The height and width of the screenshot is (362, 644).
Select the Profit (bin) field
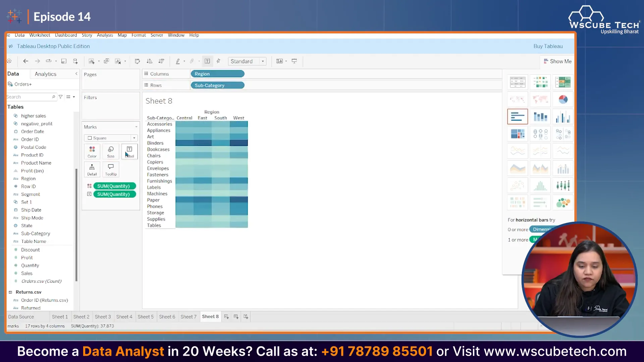point(32,171)
